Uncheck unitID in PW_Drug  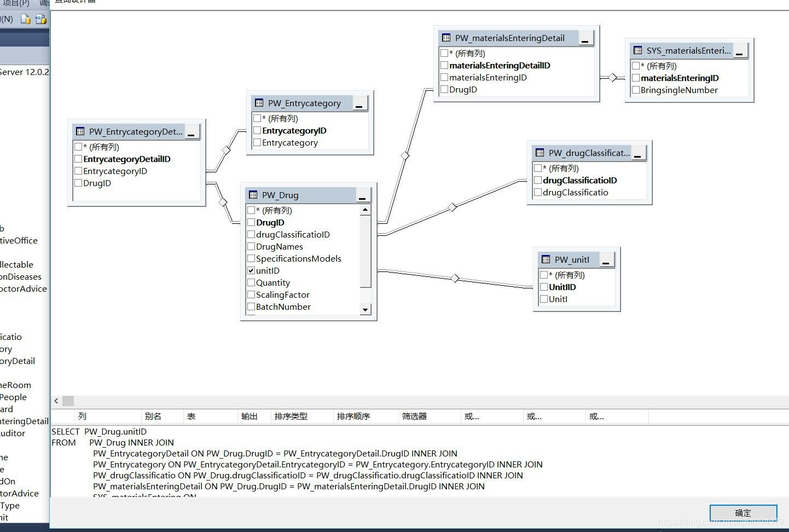(251, 270)
